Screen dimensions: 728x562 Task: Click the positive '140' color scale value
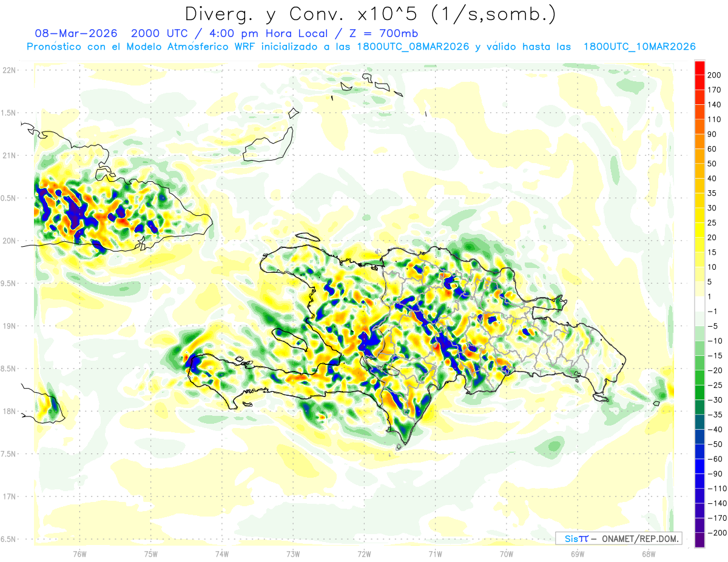click(715, 105)
